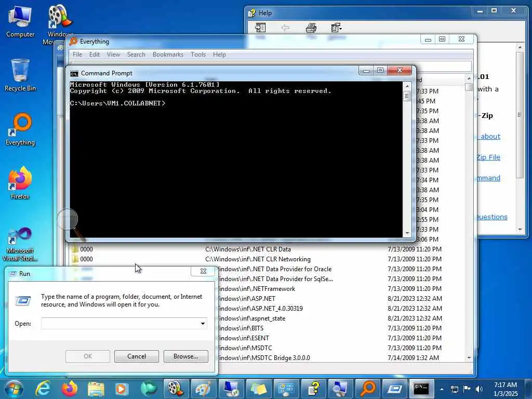Open the Microsoft Visual Studio desktop shortcut
The image size is (532, 399).
point(20,244)
